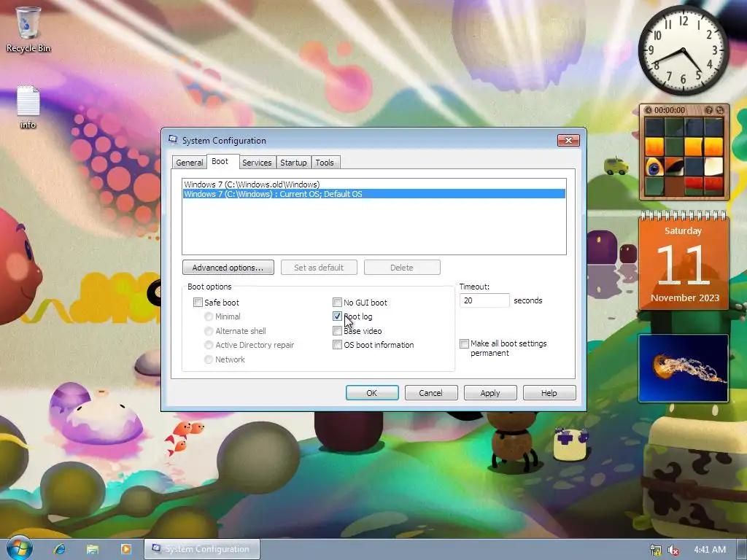Select the Windows 7 (C:\Windows.old\Windows) entry
This screenshot has height=560, width=747.
point(374,184)
